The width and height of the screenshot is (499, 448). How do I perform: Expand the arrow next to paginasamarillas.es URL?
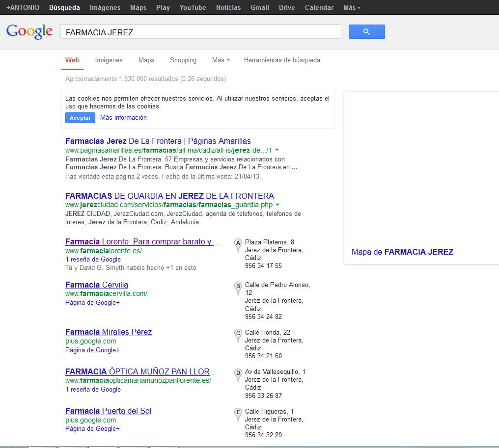(277, 150)
